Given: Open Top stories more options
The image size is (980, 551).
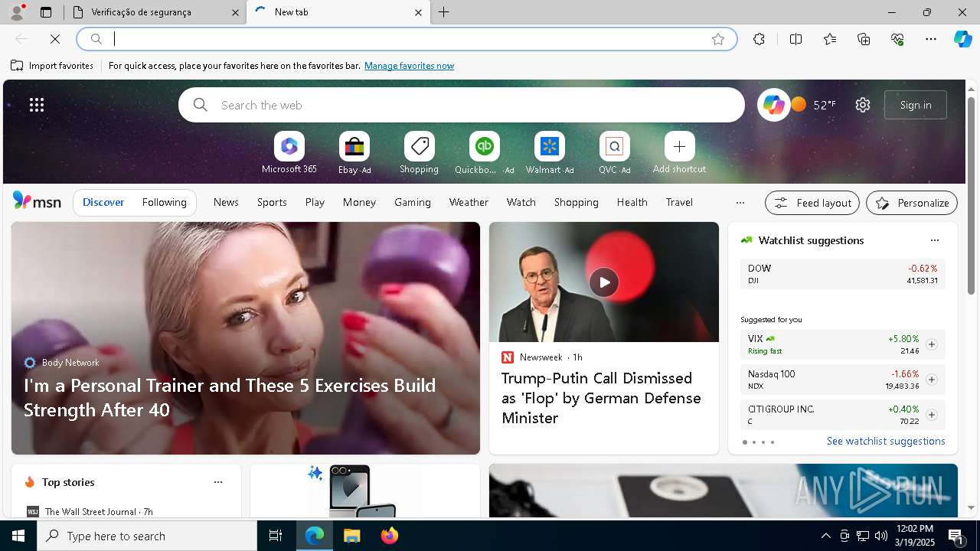Looking at the screenshot, I should [218, 482].
